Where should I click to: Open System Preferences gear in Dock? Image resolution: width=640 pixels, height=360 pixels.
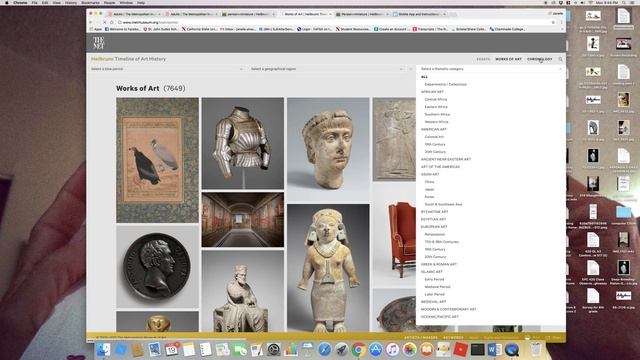[273, 349]
